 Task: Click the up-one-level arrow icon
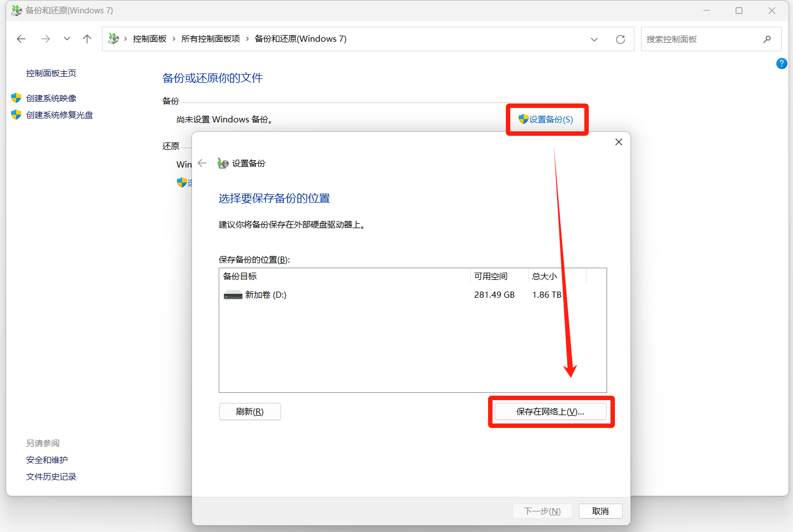[87, 39]
